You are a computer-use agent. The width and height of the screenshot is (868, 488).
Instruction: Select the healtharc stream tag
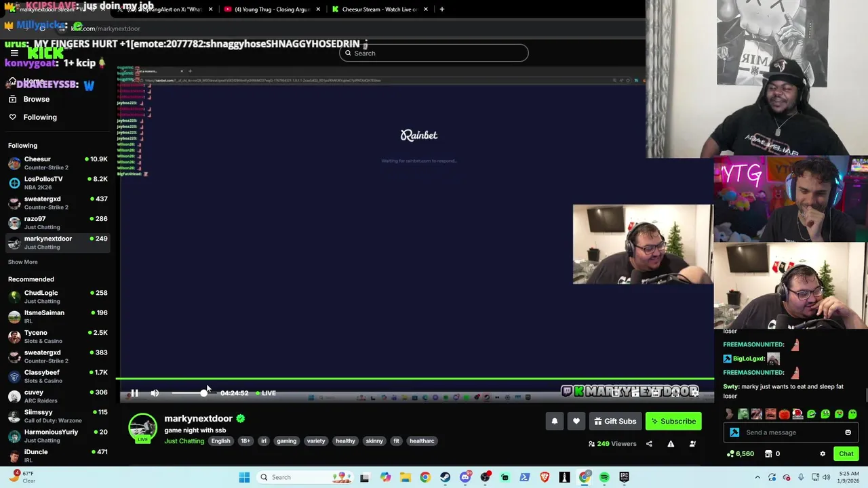422,441
